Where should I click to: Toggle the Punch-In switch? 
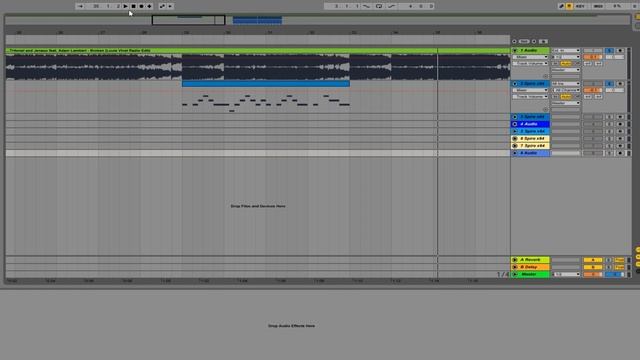(367, 6)
